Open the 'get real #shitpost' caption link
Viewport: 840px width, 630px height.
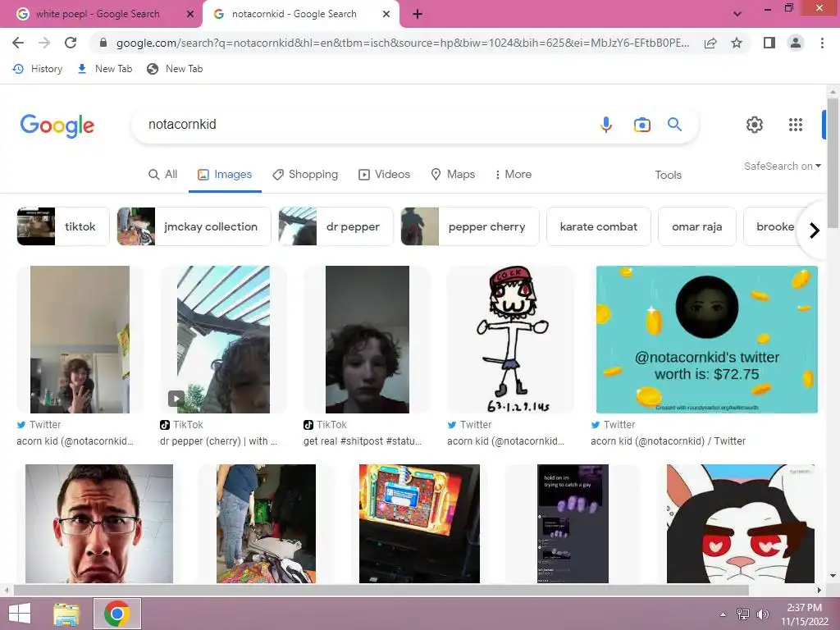point(363,441)
